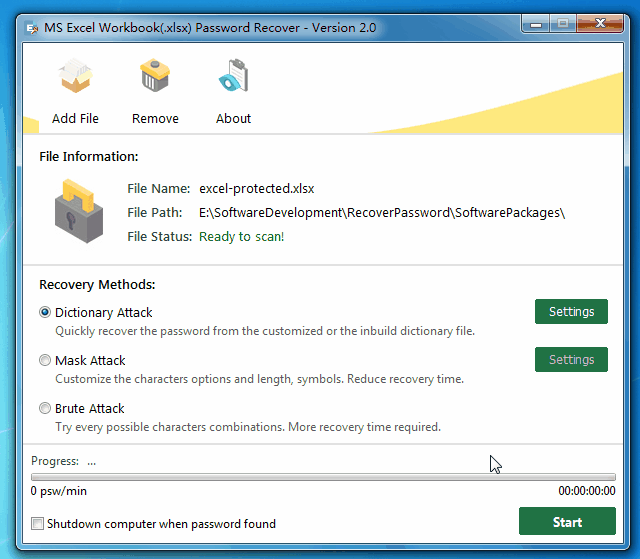Select the Brute Attack radio button
The height and width of the screenshot is (559, 640).
coord(45,408)
